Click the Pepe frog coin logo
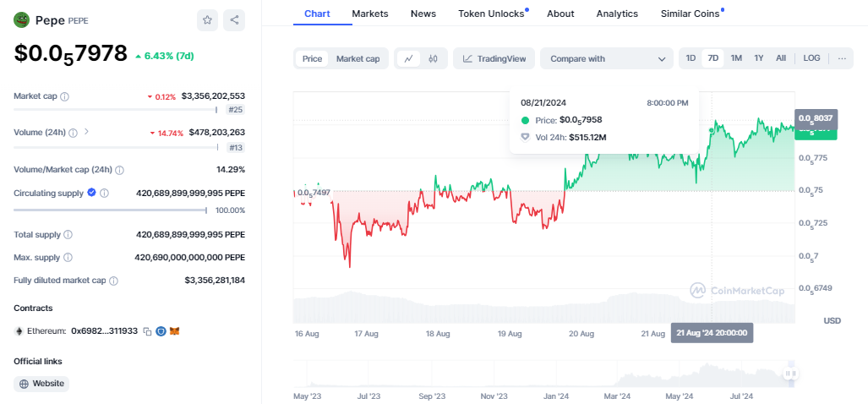Screen dimensions: 868x404 point(22,20)
